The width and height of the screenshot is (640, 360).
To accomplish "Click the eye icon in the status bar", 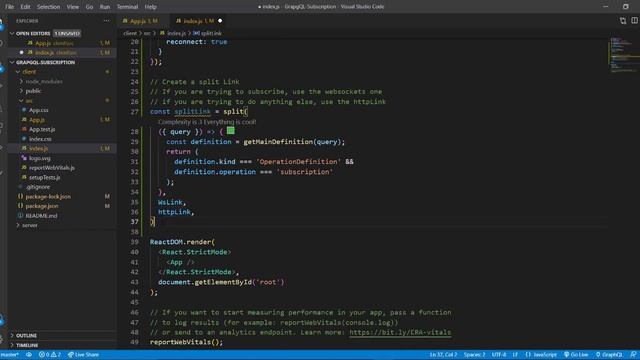I will click(x=29, y=355).
